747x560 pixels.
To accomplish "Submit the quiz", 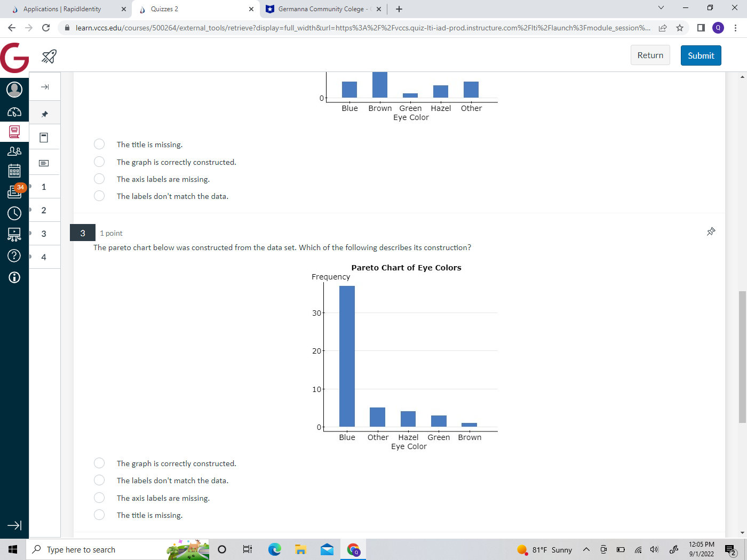I will coord(701,55).
